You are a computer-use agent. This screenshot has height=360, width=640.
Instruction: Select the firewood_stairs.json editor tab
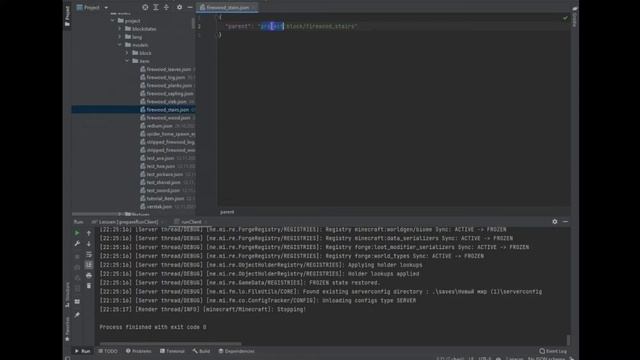227,7
